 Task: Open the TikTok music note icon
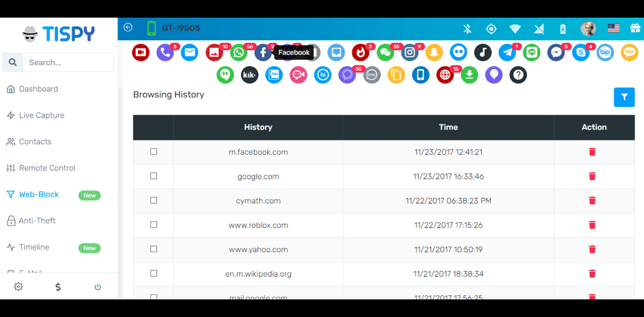tap(483, 53)
